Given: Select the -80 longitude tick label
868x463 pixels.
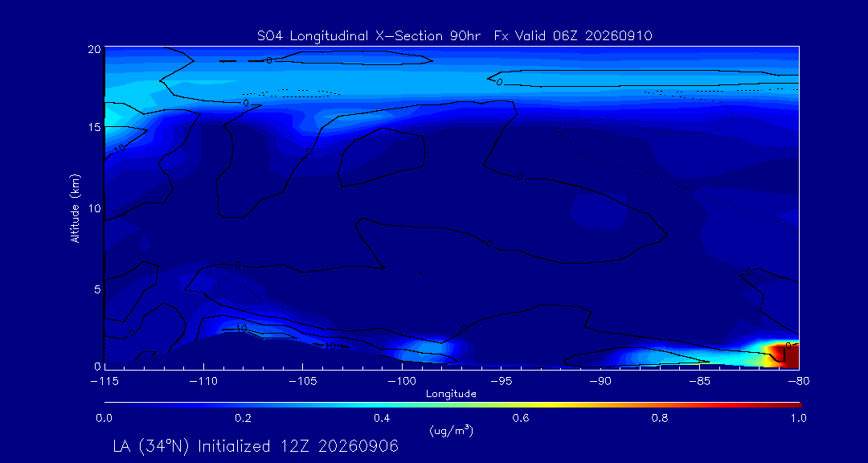Looking at the screenshot, I should [799, 382].
